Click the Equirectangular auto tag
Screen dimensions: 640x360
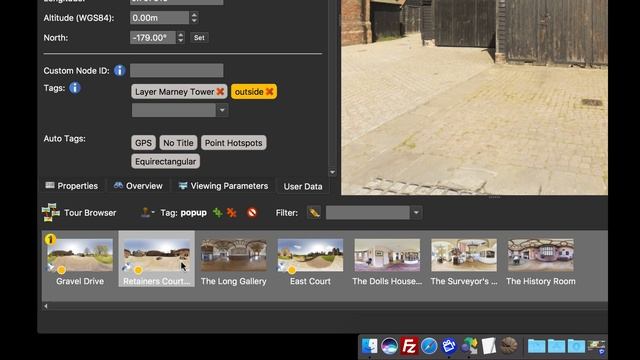[x=166, y=162]
